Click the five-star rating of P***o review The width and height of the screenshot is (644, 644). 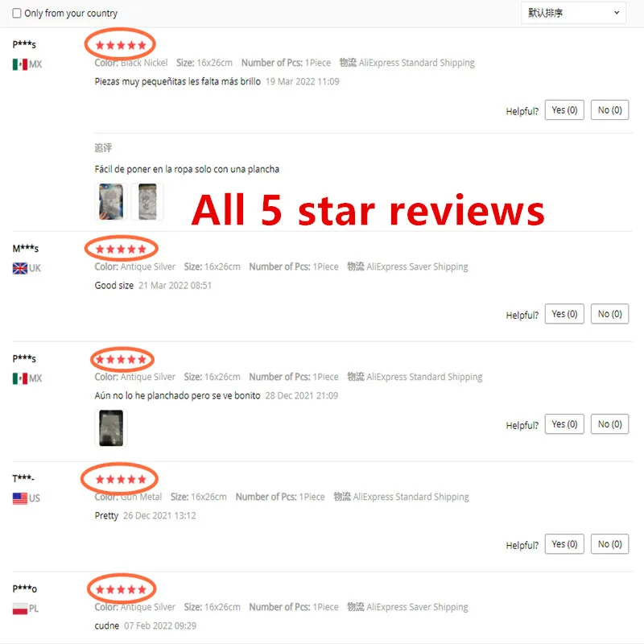pos(121,589)
